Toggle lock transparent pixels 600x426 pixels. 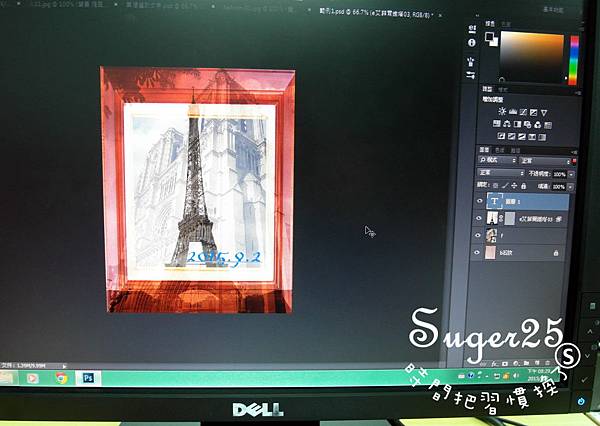point(496,185)
